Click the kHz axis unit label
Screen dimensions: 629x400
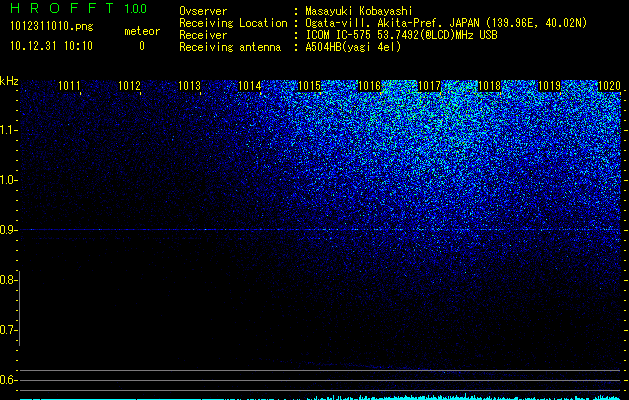coord(9,81)
